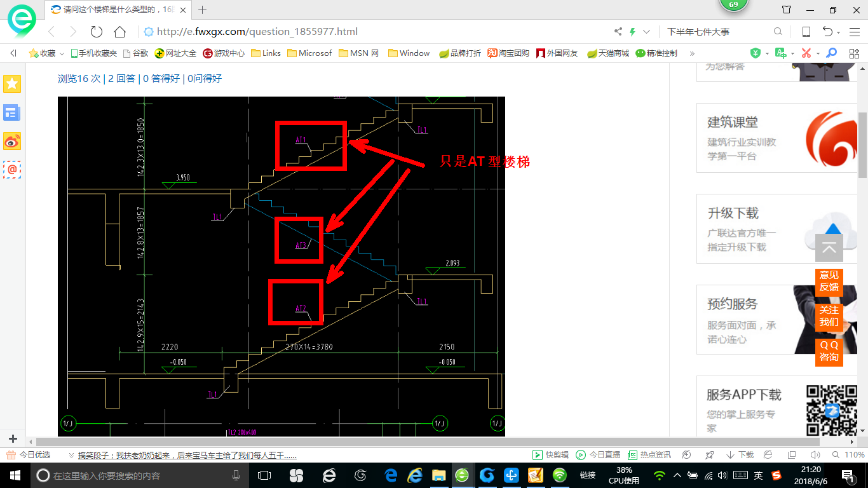Screen dimensions: 868x488
Task: Open 下载 downloads in status bar
Action: pyautogui.click(x=739, y=455)
